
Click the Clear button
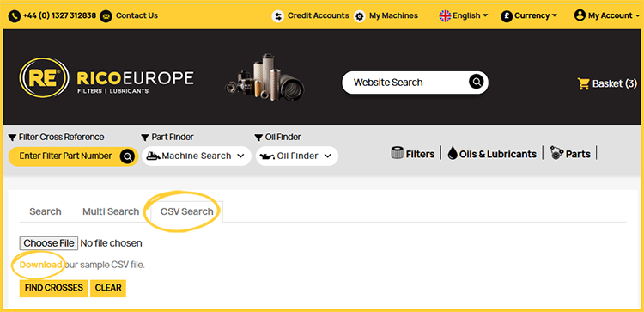108,288
